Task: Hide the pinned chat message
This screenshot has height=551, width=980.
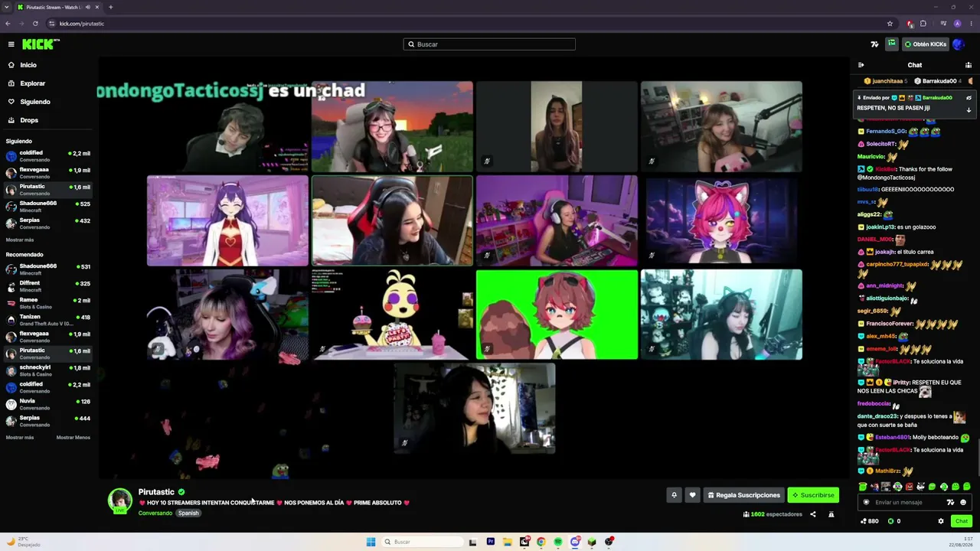Action: click(969, 98)
